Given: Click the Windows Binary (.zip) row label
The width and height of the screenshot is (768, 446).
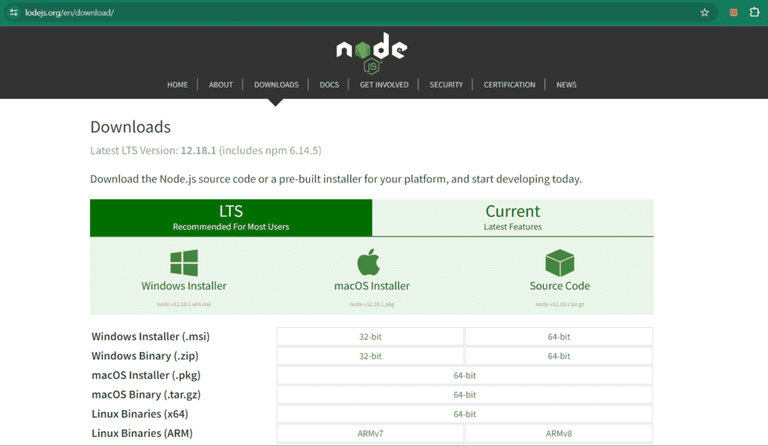Looking at the screenshot, I should (x=145, y=356).
